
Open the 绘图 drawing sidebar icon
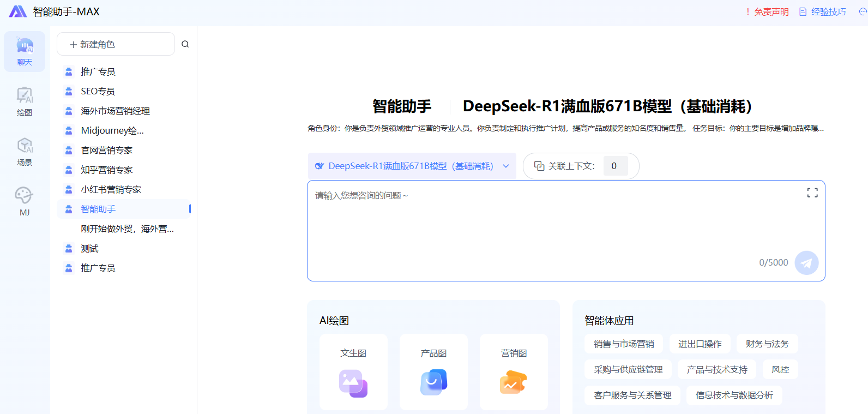25,101
